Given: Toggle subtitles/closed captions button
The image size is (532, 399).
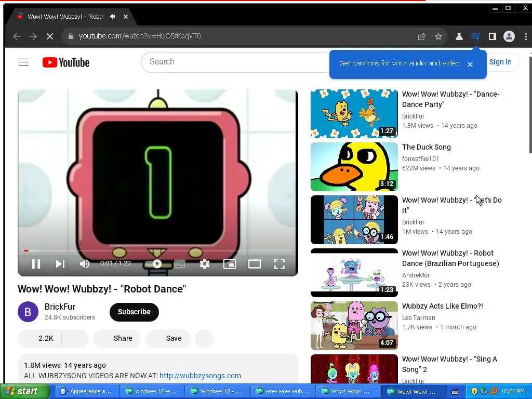Looking at the screenshot, I should tap(180, 264).
